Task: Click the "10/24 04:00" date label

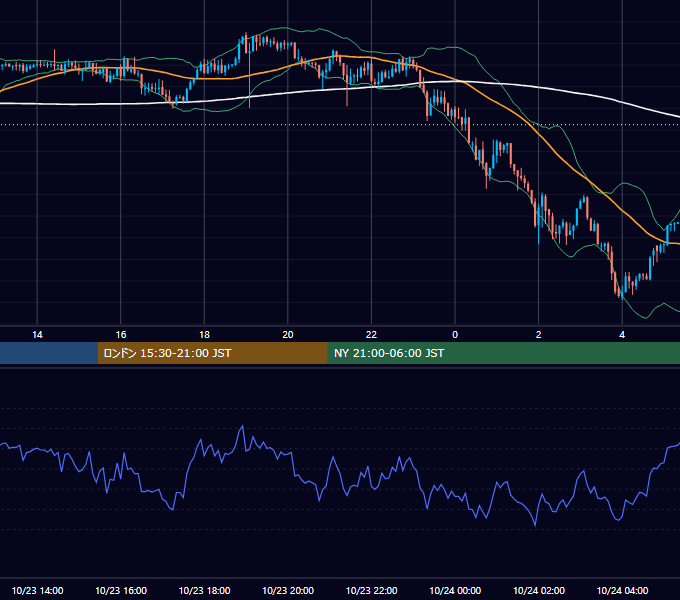Action: (x=622, y=590)
